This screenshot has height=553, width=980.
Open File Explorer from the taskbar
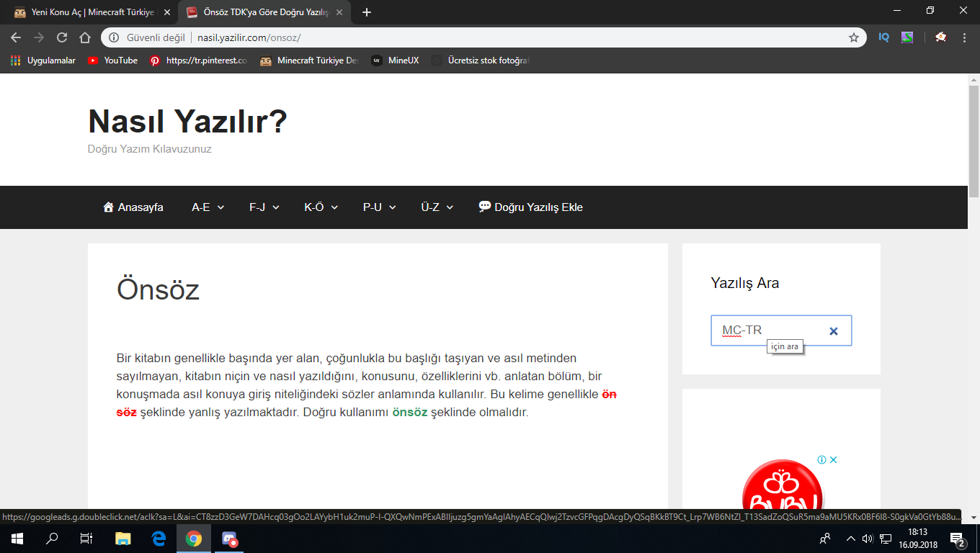coord(123,538)
